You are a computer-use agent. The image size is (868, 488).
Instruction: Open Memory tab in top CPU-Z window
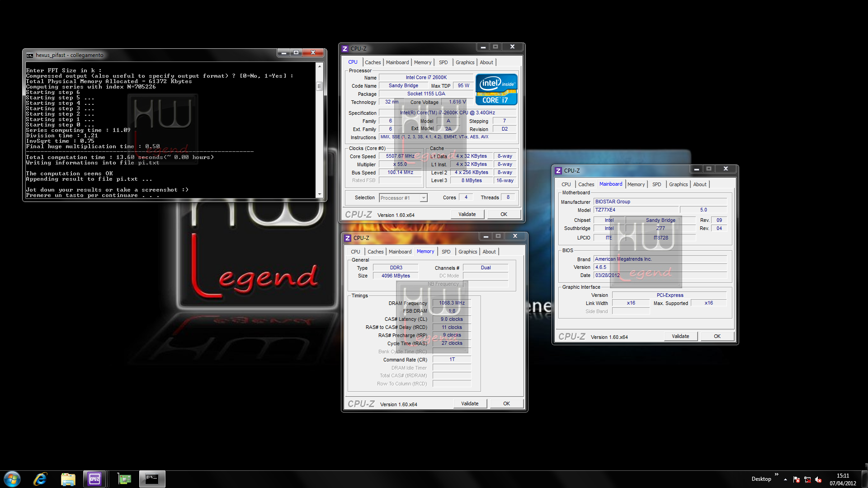tap(423, 62)
